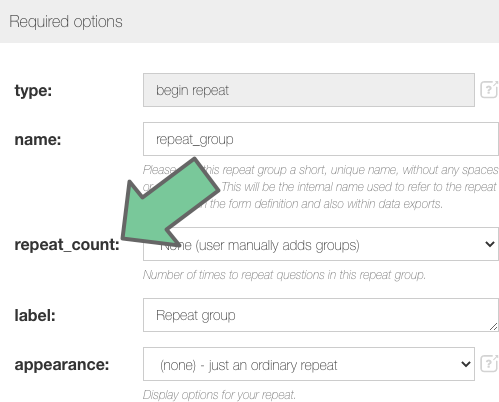The image size is (499, 402).
Task: Click the 'type:' field label
Action: click(x=33, y=90)
